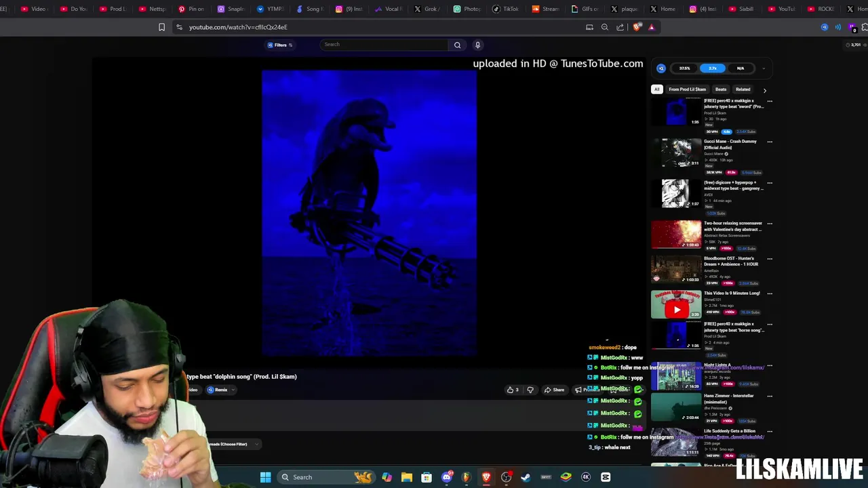The image size is (868, 488).
Task: Select the 'Beats' filter chip
Action: [x=721, y=89]
